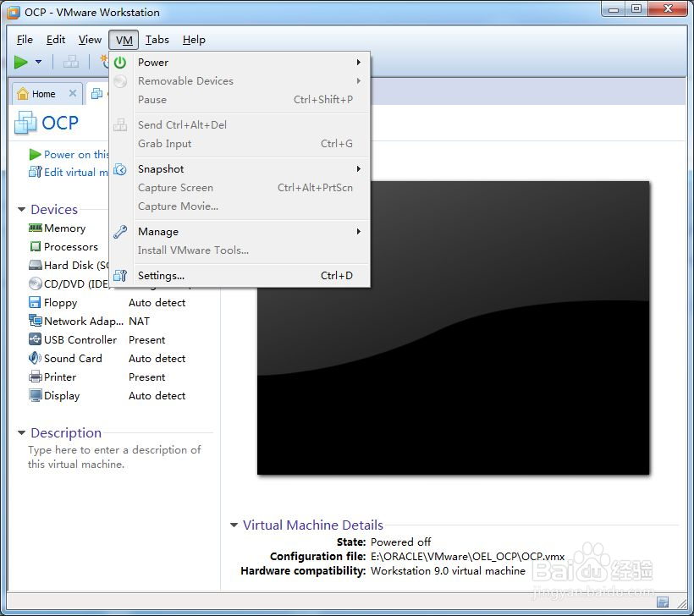Screen dimensions: 694x616
Task: Click the Sound Card icon
Action: (35, 358)
